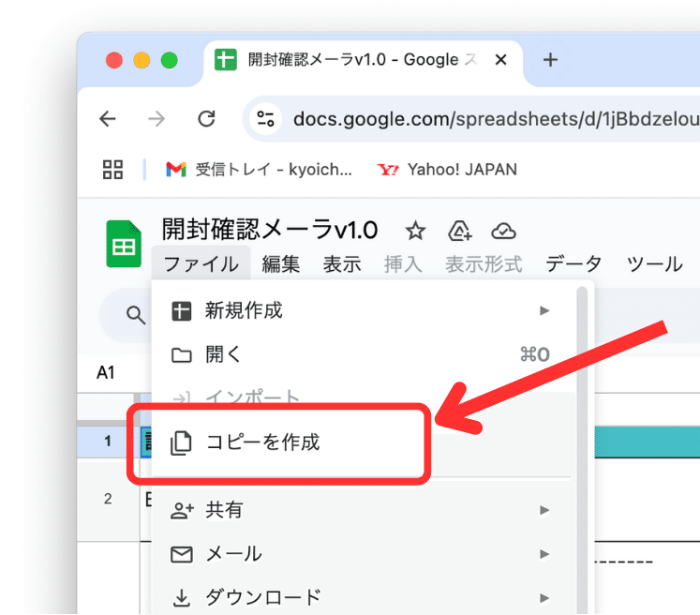Select row header 1
This screenshot has width=700, height=615.
pyautogui.click(x=107, y=442)
